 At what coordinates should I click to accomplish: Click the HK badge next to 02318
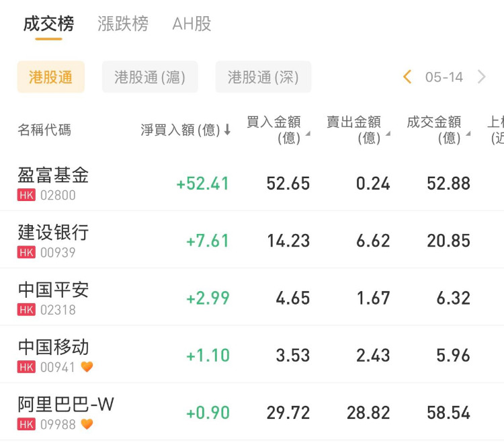click(x=26, y=310)
